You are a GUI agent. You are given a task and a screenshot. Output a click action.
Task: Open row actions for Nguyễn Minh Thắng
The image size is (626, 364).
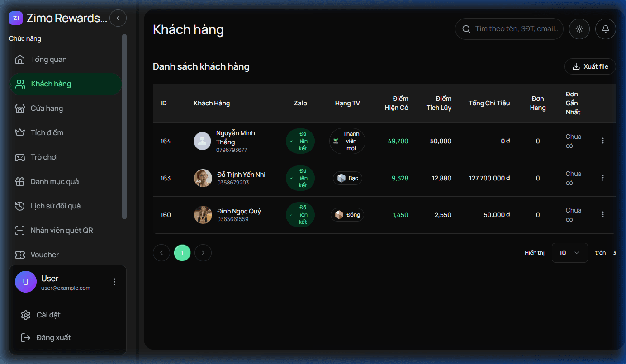click(x=602, y=141)
